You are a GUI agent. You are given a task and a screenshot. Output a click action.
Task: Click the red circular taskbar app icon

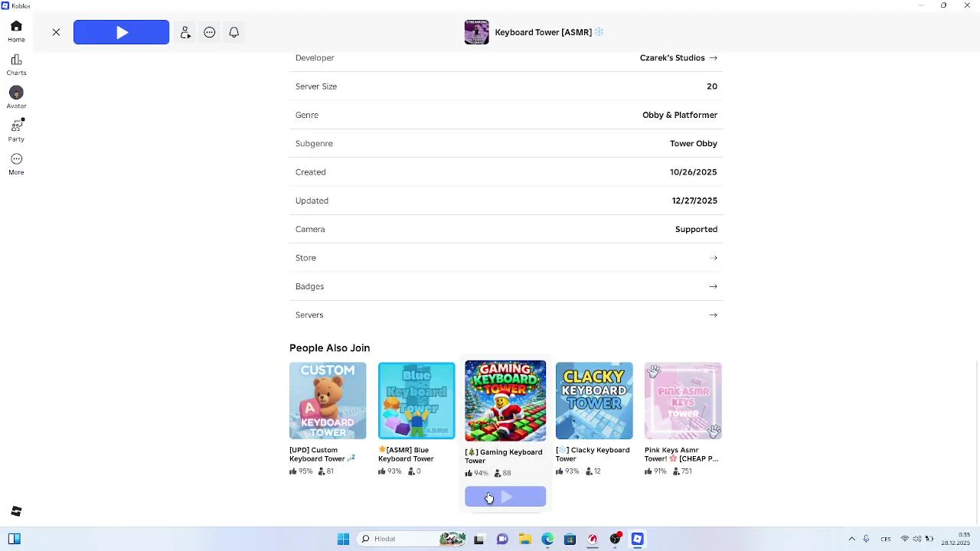click(x=593, y=539)
